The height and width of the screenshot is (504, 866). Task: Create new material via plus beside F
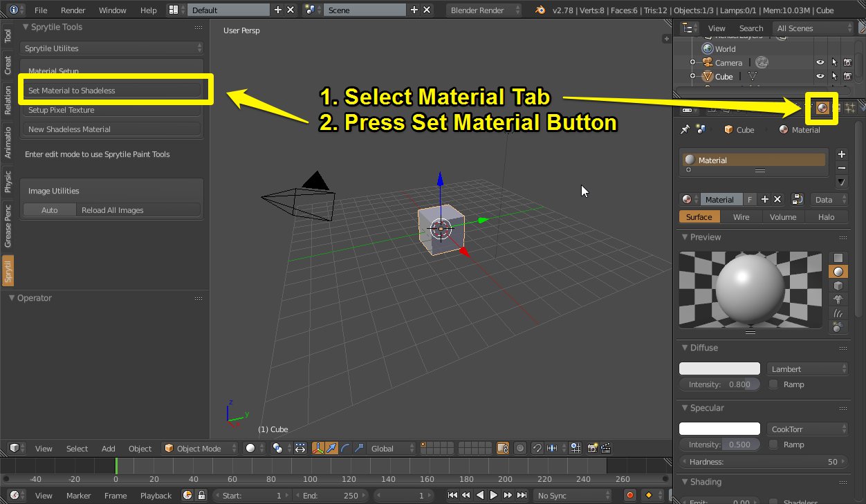[765, 199]
